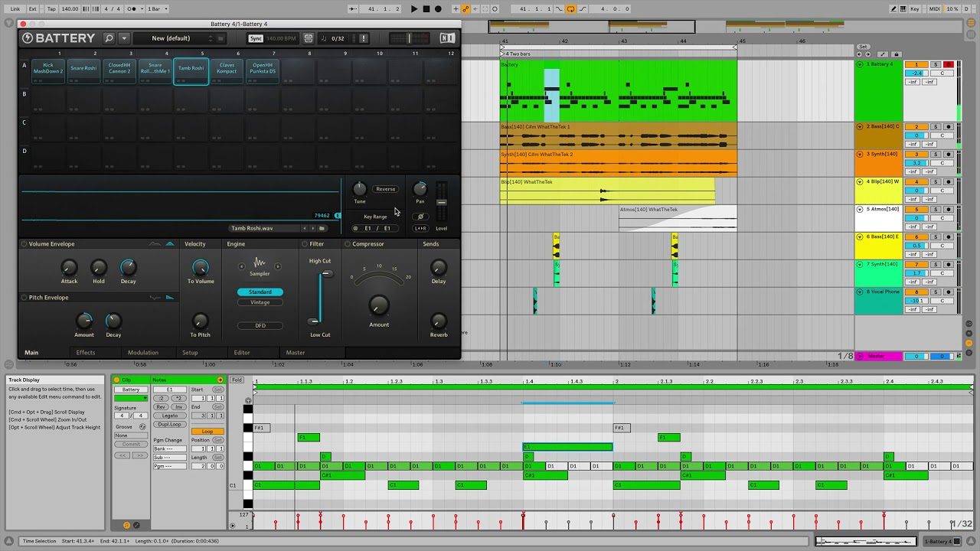Toggle the MIDI map mode switch
The width and height of the screenshot is (980, 551).
click(934, 9)
